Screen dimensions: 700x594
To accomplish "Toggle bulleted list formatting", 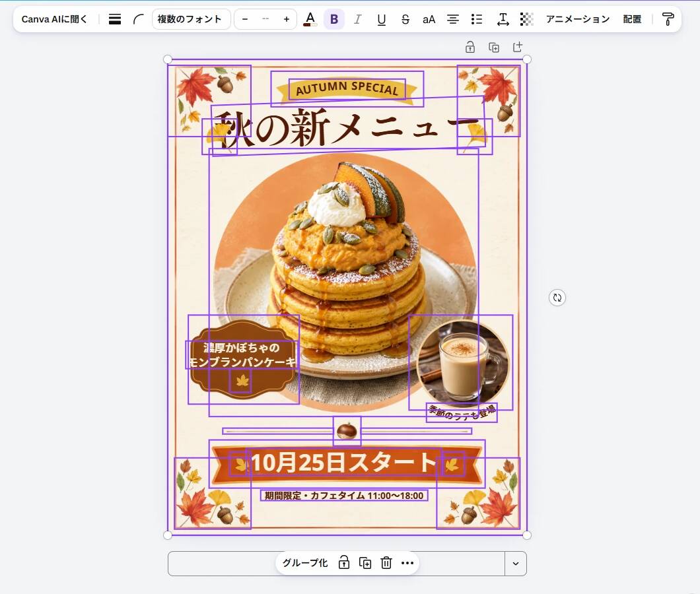I will point(476,19).
